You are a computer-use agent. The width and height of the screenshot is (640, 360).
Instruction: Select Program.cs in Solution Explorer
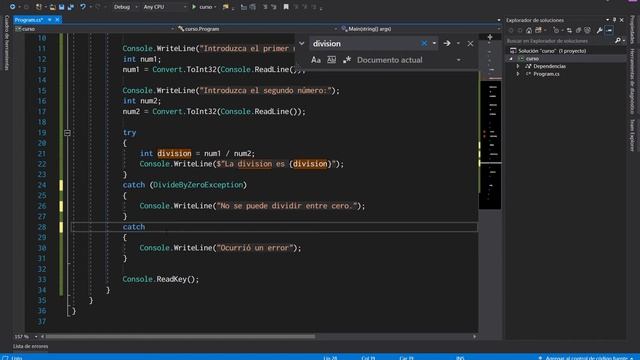point(546,74)
